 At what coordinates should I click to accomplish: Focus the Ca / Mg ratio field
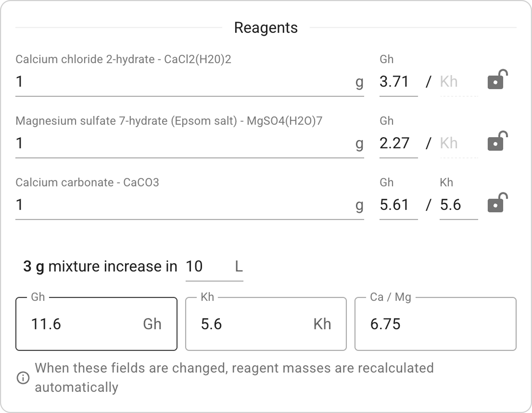click(x=435, y=324)
